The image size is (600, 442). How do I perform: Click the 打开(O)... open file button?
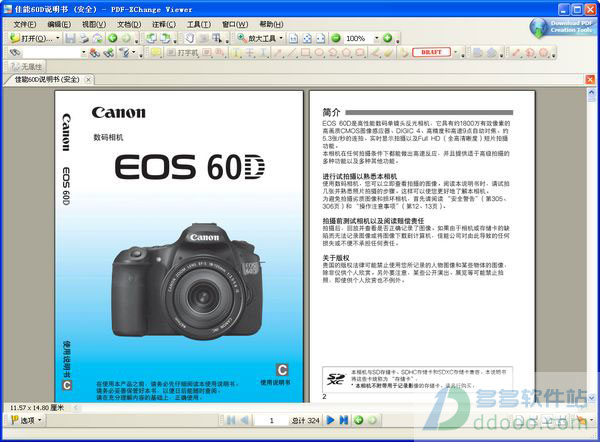tap(31, 38)
